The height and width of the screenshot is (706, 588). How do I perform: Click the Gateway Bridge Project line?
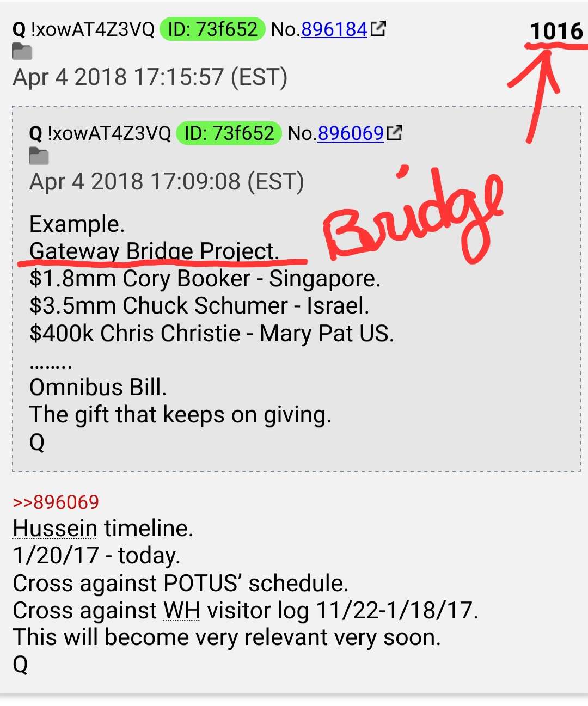pos(154,251)
